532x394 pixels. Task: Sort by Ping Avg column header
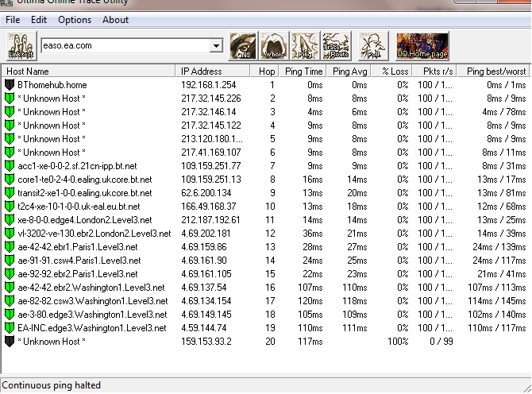(349, 71)
